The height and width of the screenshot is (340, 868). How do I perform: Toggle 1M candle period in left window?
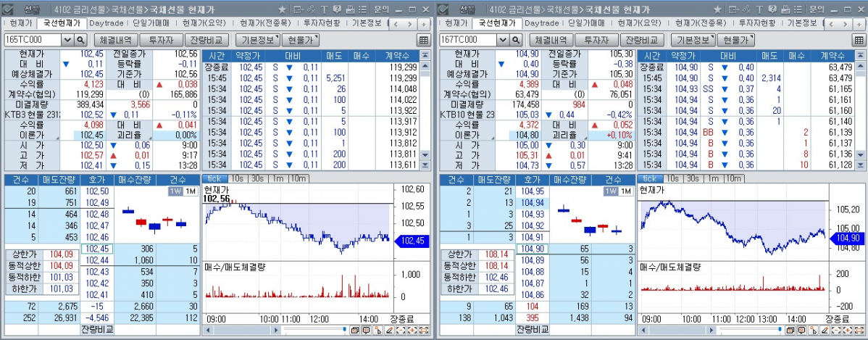(x=190, y=191)
